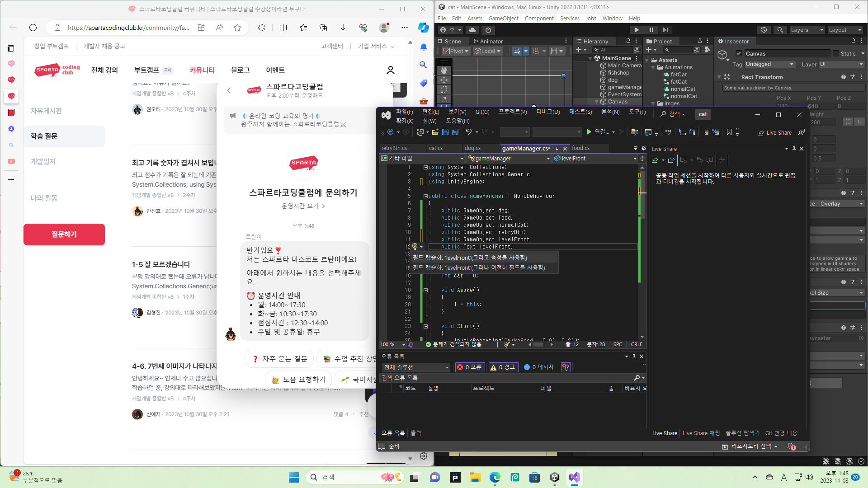Click the Unity Step button
This screenshot has height=488, width=868.
click(x=665, y=30)
